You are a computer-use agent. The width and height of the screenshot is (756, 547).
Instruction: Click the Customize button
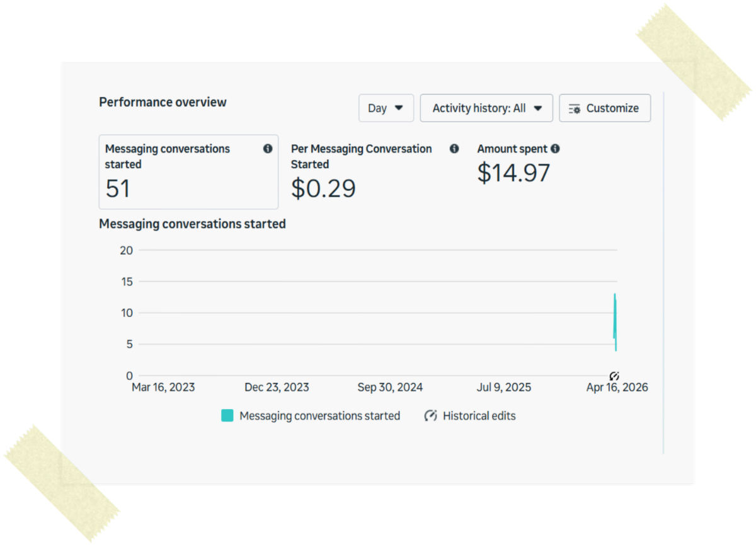point(605,108)
